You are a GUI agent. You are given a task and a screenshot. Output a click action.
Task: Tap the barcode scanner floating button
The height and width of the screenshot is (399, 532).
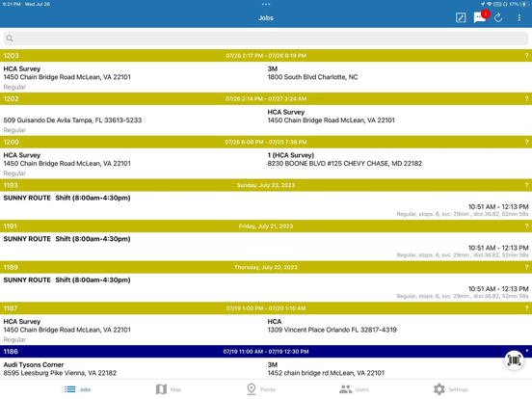(x=514, y=360)
